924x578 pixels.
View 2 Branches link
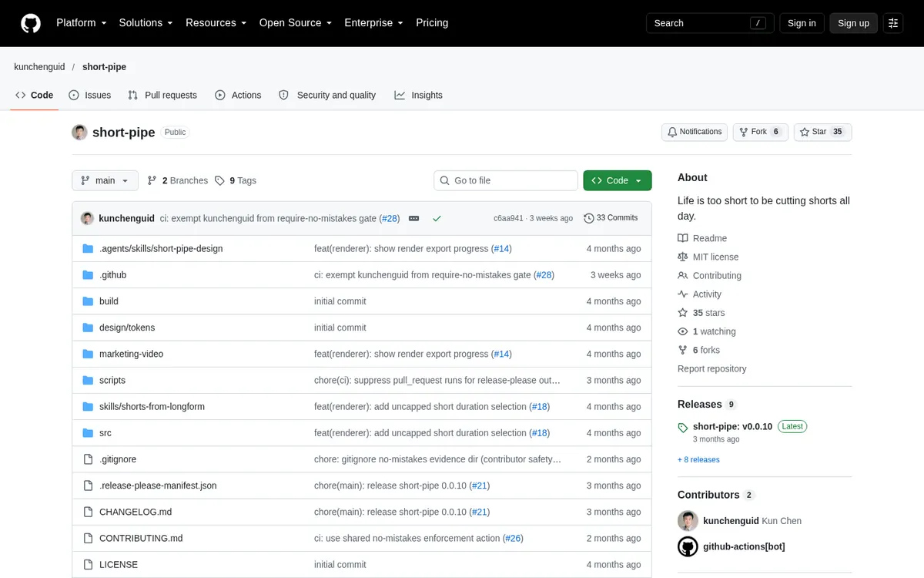[178, 180]
